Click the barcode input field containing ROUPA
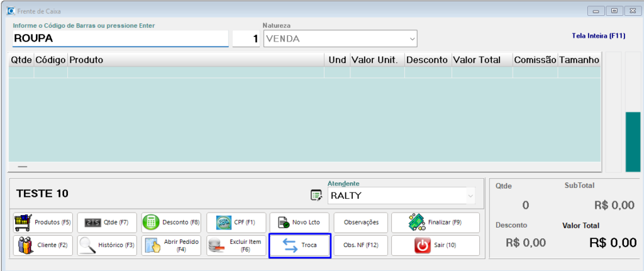The image size is (644, 271). click(x=119, y=38)
